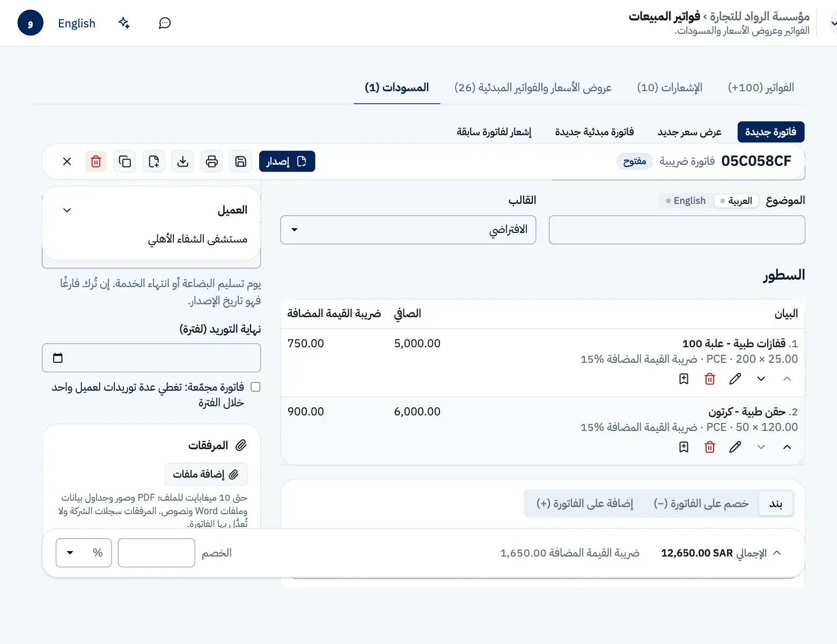
Task: Download the invoice via download icon
Action: [183, 162]
